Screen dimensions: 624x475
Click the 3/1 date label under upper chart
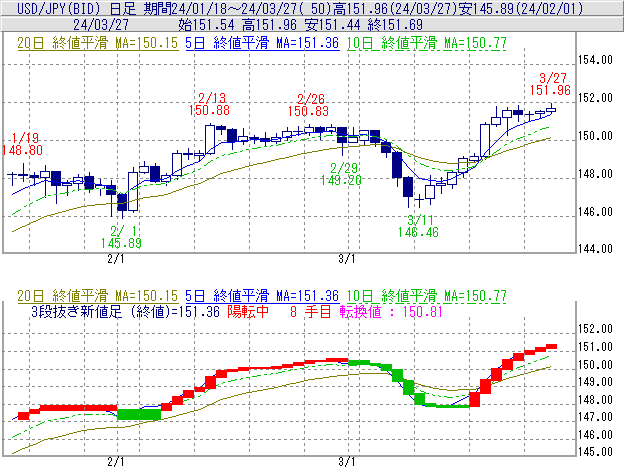347,259
